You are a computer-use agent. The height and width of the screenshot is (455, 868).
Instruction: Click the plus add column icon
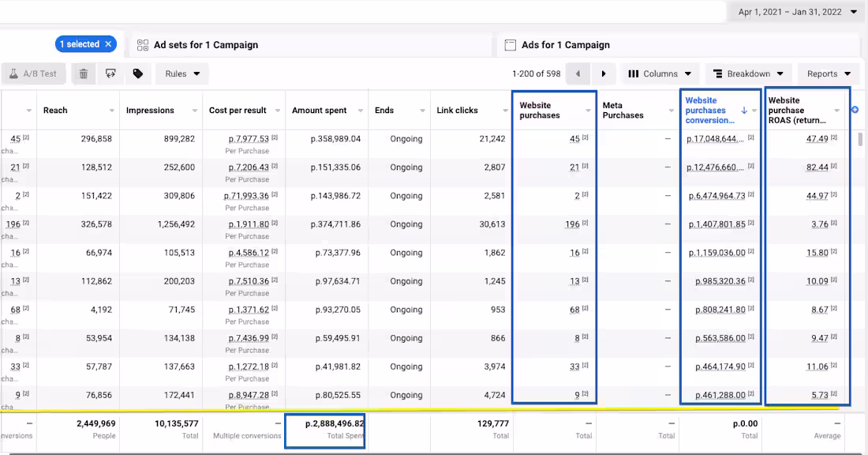click(855, 110)
